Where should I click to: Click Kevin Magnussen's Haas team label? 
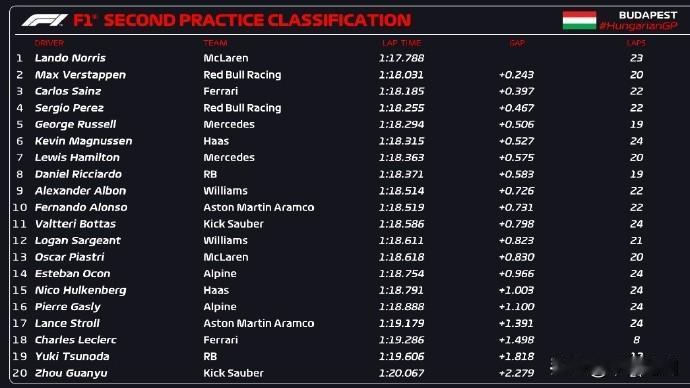(x=216, y=141)
